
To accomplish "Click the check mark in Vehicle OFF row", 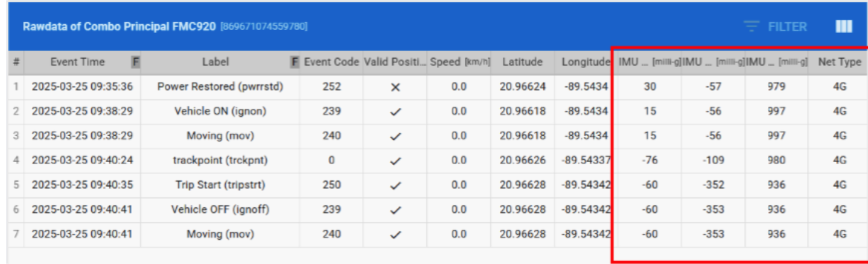I will (395, 210).
